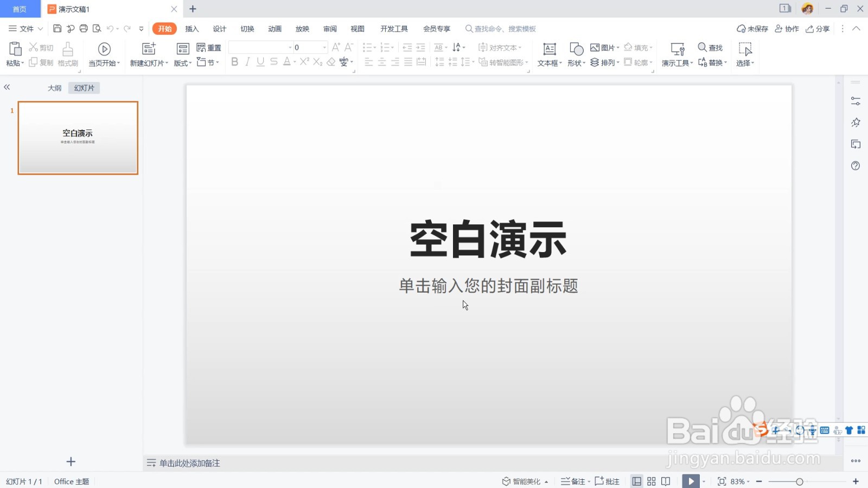Screen dimensions: 868x488
Task: Open object properties icon in right sidebar
Action: click(x=856, y=101)
